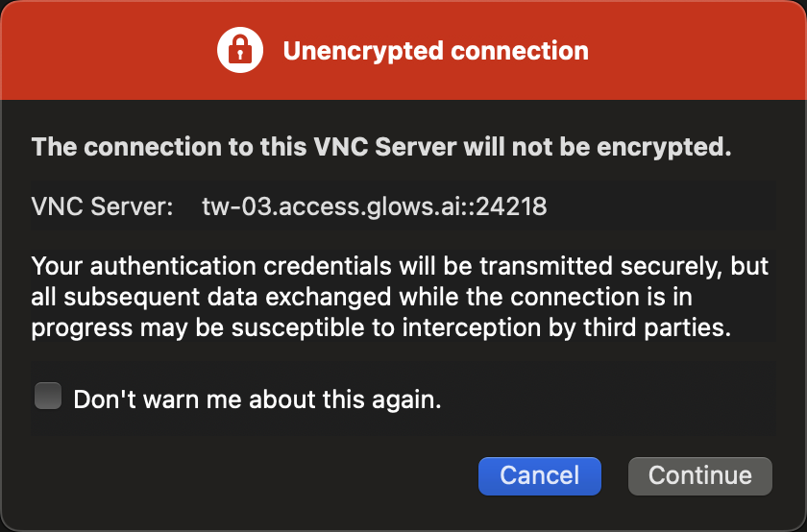Image resolution: width=807 pixels, height=532 pixels.
Task: Click the words "VNC Server" in bold headline
Action: click(x=385, y=147)
